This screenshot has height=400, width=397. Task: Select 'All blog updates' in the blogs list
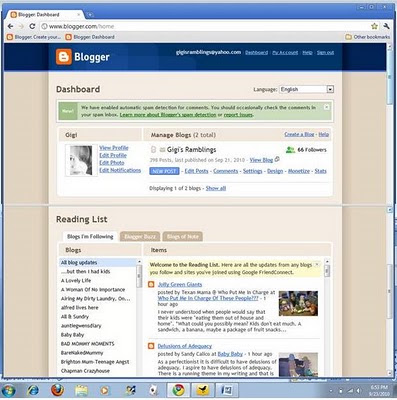click(x=98, y=263)
